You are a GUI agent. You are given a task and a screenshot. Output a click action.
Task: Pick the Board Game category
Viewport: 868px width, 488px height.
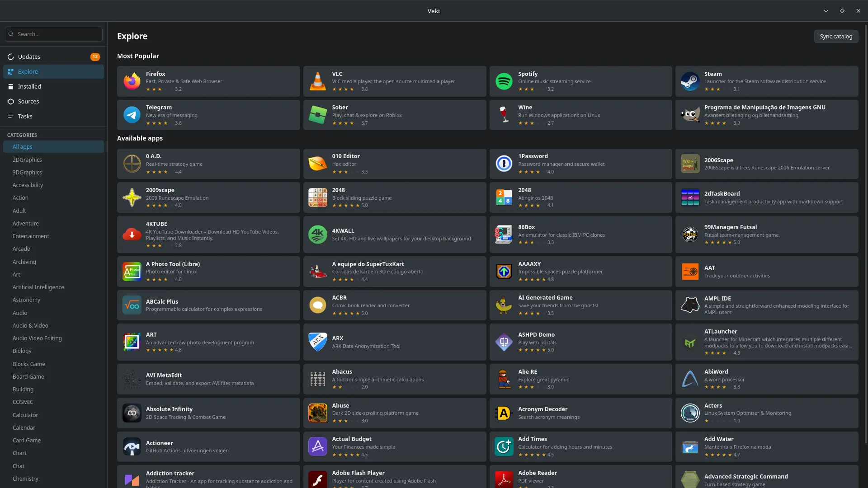coord(53,376)
